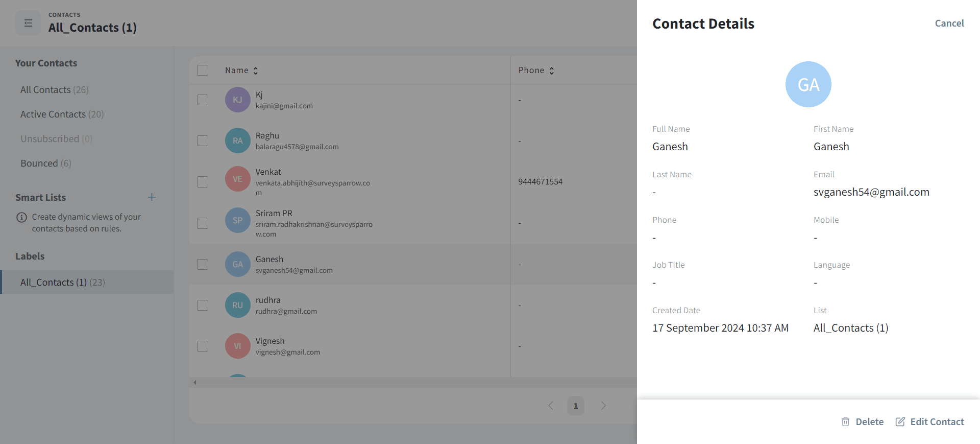This screenshot has width=980, height=444.
Task: Sort contacts using the Name column arrows
Action: coord(256,71)
